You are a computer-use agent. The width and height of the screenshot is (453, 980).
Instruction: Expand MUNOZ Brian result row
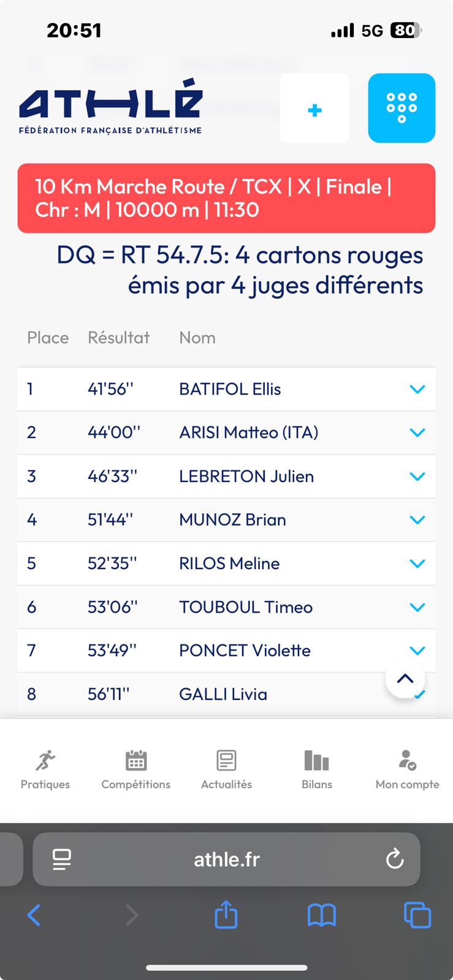coord(417,519)
